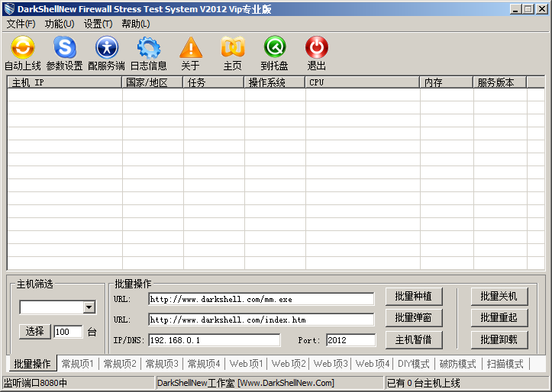Image resolution: width=552 pixels, height=392 pixels.
Task: Select the 扫描模式 tab
Action: click(x=505, y=364)
